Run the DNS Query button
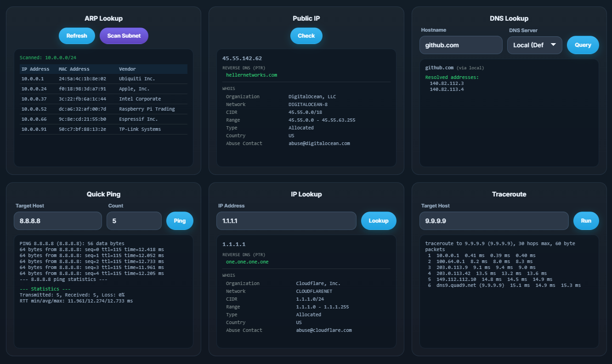The height and width of the screenshot is (364, 612). tap(583, 45)
